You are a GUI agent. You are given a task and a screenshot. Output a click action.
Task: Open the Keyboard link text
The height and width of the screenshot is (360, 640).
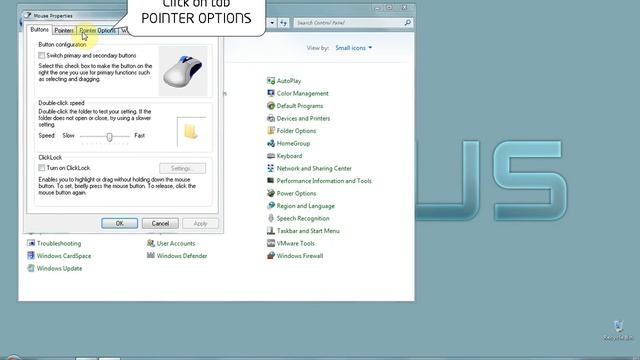[x=289, y=156]
